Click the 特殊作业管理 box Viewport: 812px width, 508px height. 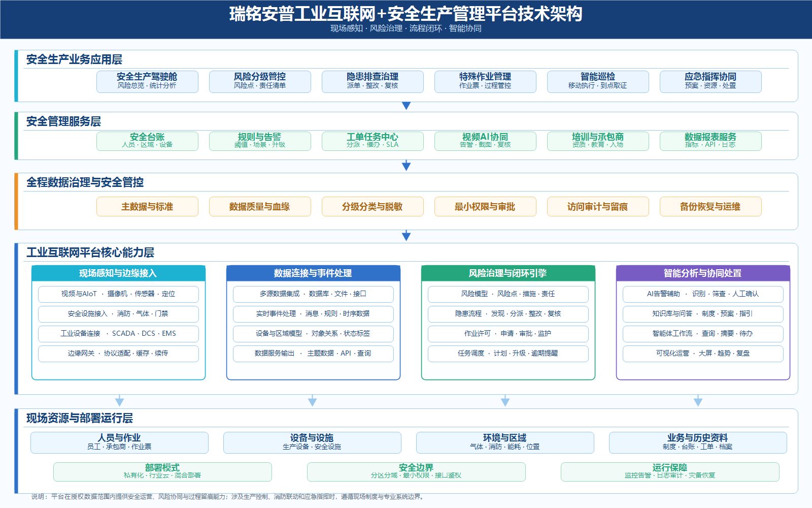point(485,81)
